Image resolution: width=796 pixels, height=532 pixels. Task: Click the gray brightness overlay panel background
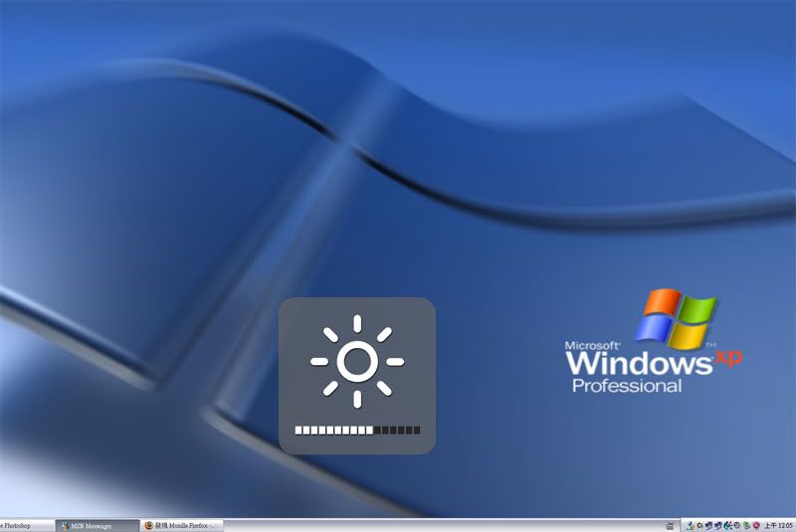click(x=298, y=318)
